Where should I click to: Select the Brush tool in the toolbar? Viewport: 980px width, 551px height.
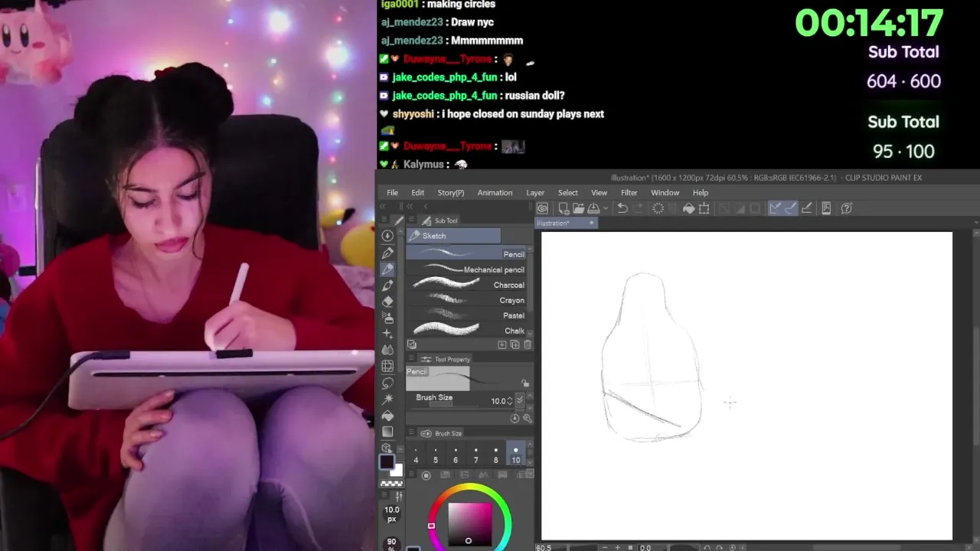(x=387, y=285)
